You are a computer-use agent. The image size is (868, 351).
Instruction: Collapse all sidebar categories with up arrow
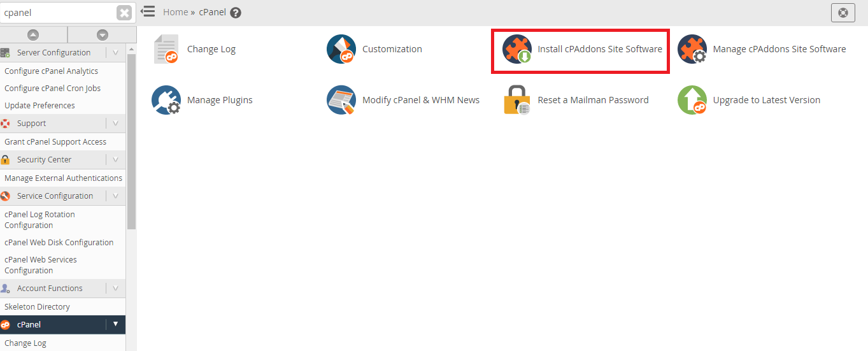click(33, 35)
